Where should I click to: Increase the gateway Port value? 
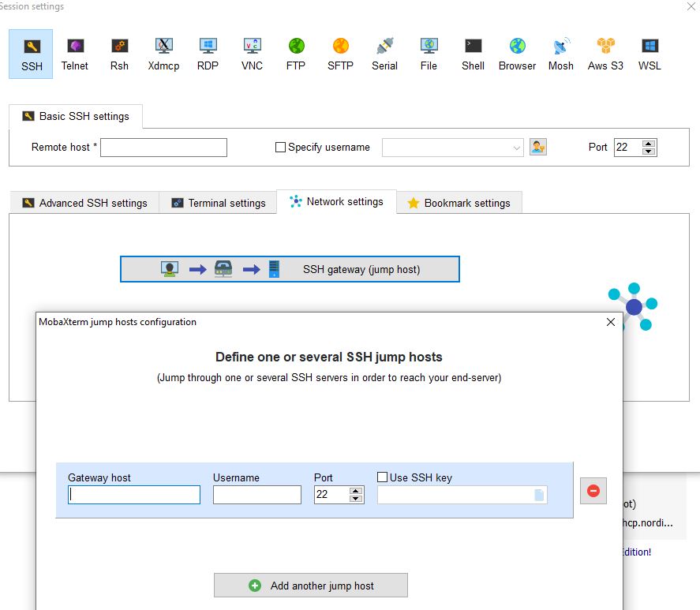[x=356, y=491]
